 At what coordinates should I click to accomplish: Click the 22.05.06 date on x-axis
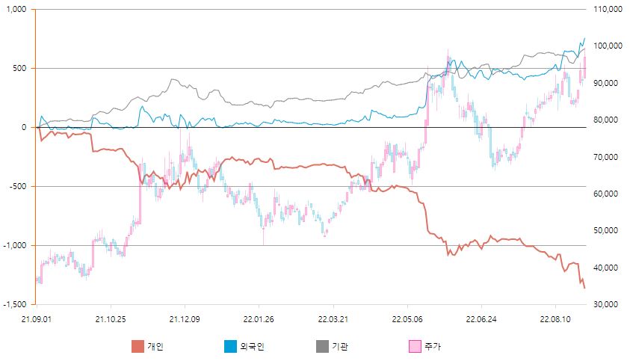407,318
